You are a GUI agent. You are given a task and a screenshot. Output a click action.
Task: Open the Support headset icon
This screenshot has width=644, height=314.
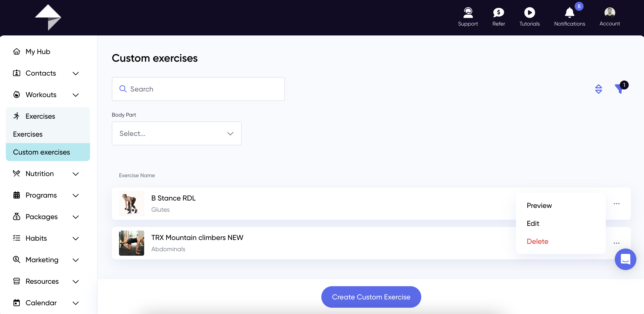click(468, 13)
